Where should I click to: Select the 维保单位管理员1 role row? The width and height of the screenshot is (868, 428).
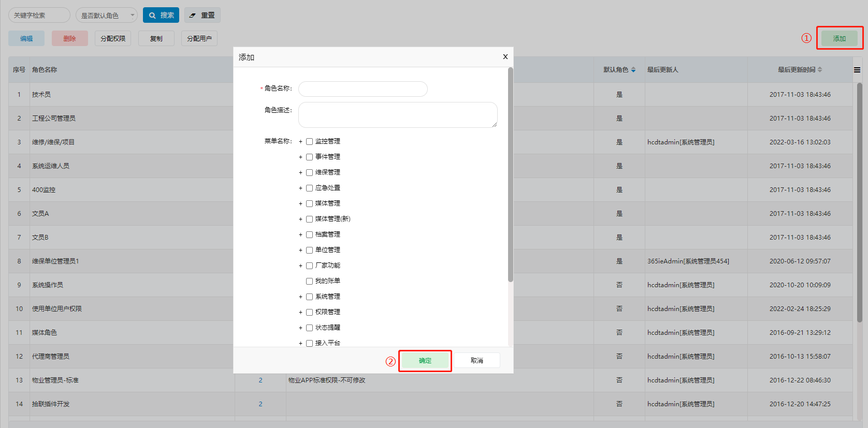coord(430,261)
